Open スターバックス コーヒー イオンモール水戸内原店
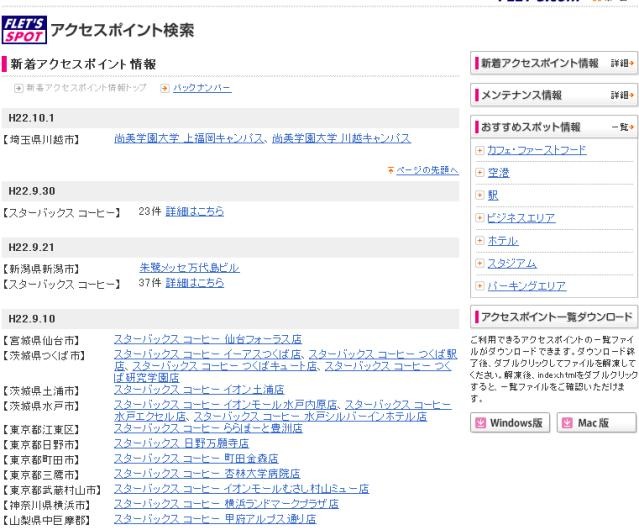639x530 pixels. click(x=226, y=405)
